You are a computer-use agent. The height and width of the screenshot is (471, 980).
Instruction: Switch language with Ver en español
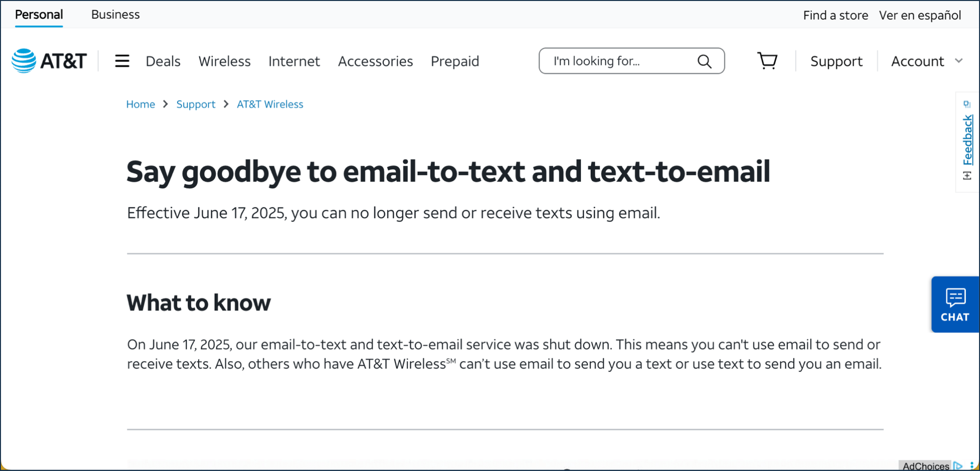pyautogui.click(x=920, y=15)
